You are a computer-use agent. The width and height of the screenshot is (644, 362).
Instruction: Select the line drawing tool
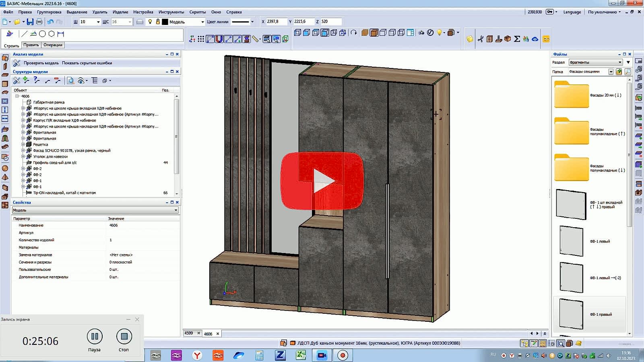tap(24, 34)
